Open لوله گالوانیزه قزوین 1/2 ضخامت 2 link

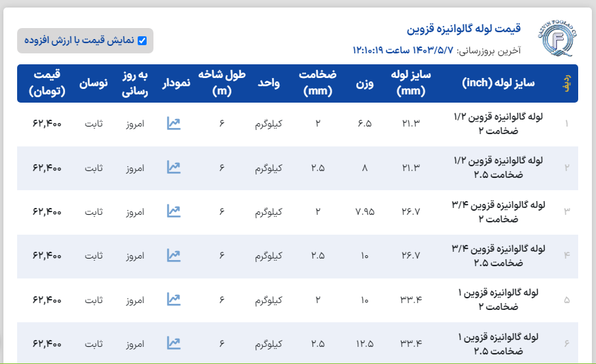(499, 123)
